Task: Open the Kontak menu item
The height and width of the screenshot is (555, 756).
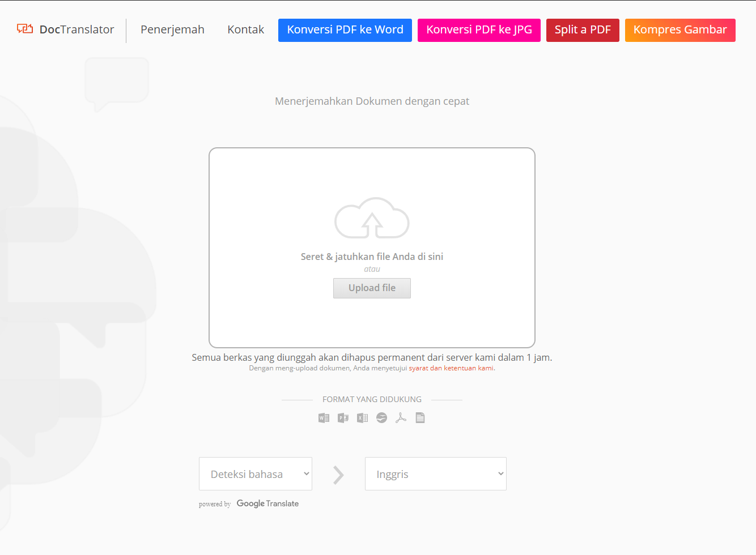Action: 245,29
